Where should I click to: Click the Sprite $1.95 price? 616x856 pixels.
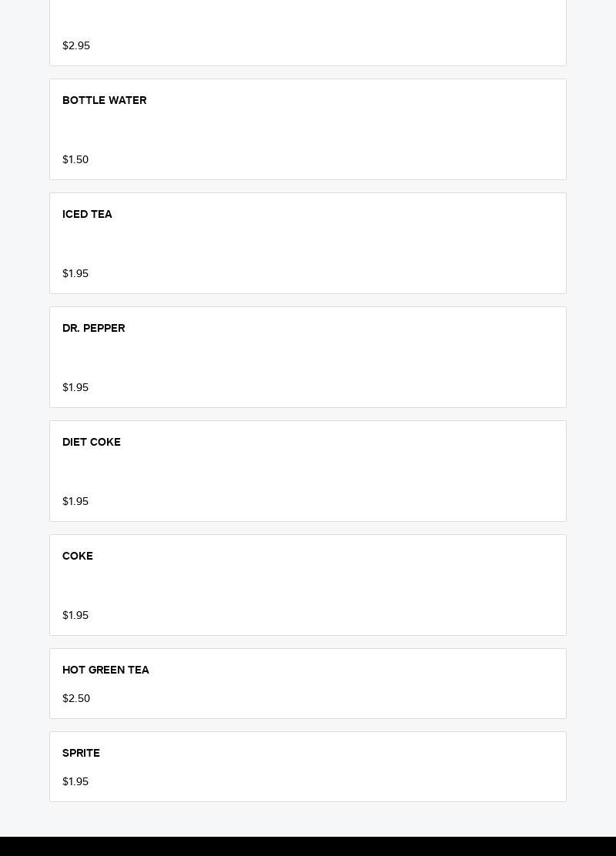tap(75, 781)
